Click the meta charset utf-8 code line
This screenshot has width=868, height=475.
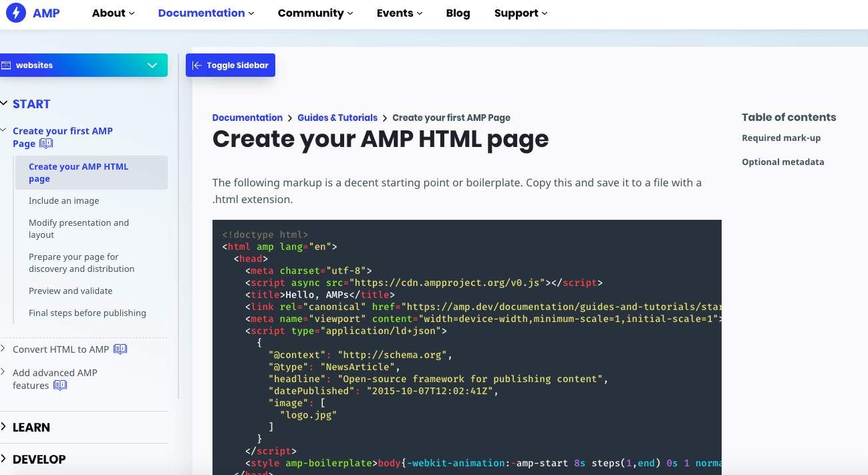(x=309, y=271)
